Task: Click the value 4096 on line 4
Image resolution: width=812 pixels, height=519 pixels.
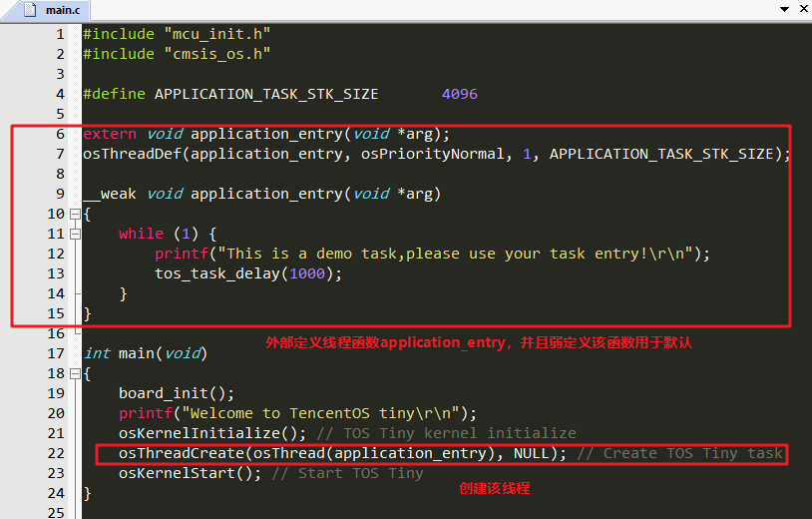Action: click(459, 94)
